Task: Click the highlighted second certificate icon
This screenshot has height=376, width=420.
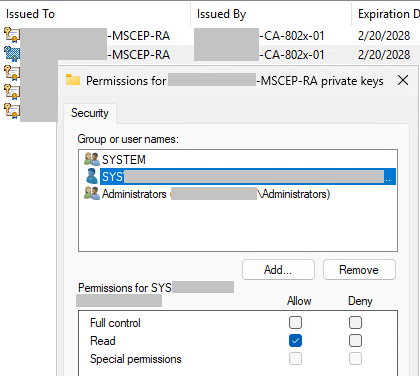Action: tap(12, 54)
